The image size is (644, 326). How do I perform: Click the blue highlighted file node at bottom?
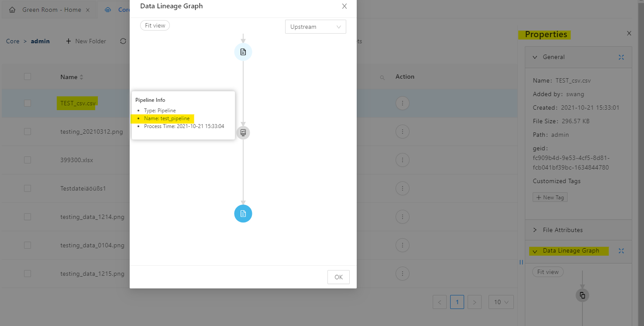pos(243,214)
